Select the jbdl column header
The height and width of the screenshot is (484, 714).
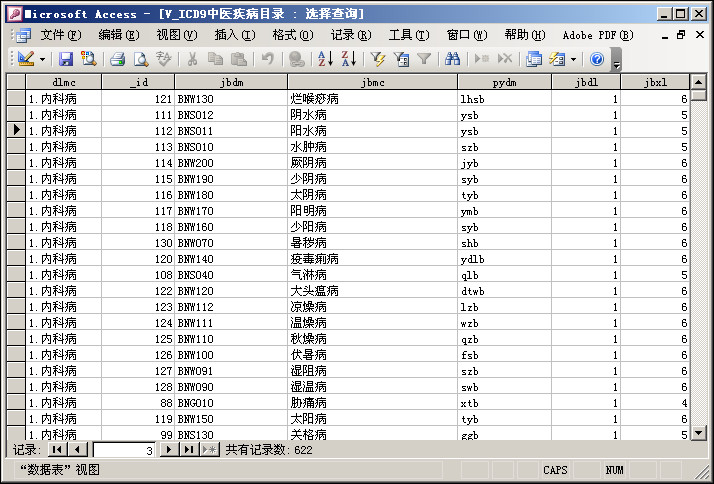(586, 82)
